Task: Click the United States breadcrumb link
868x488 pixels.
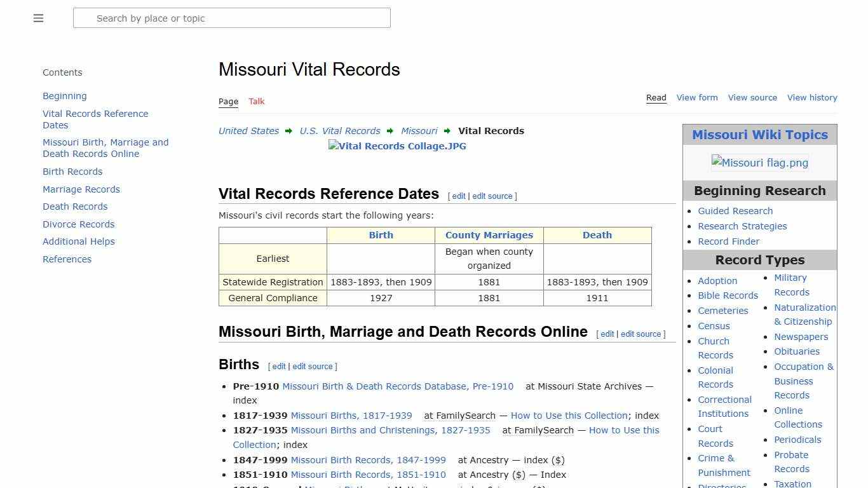Action: point(248,130)
